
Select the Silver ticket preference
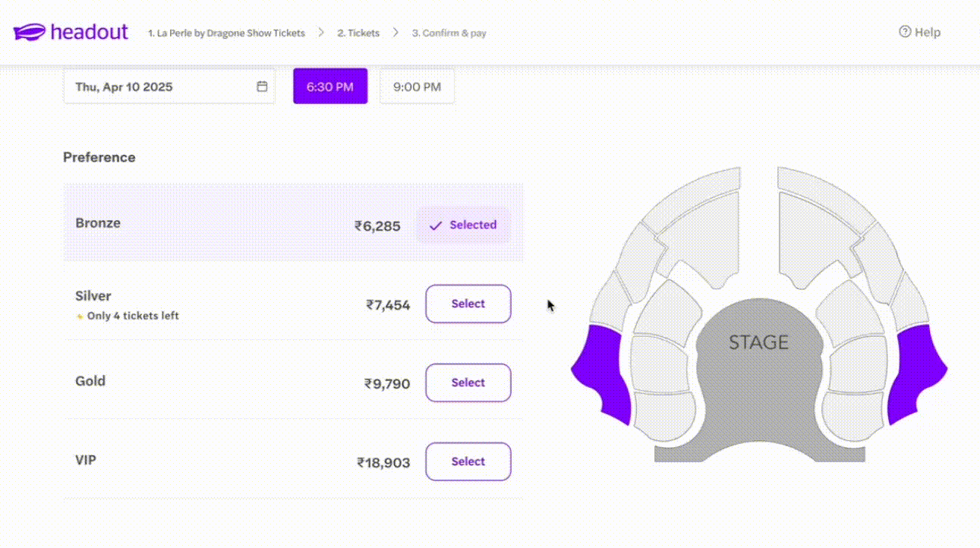tap(468, 304)
